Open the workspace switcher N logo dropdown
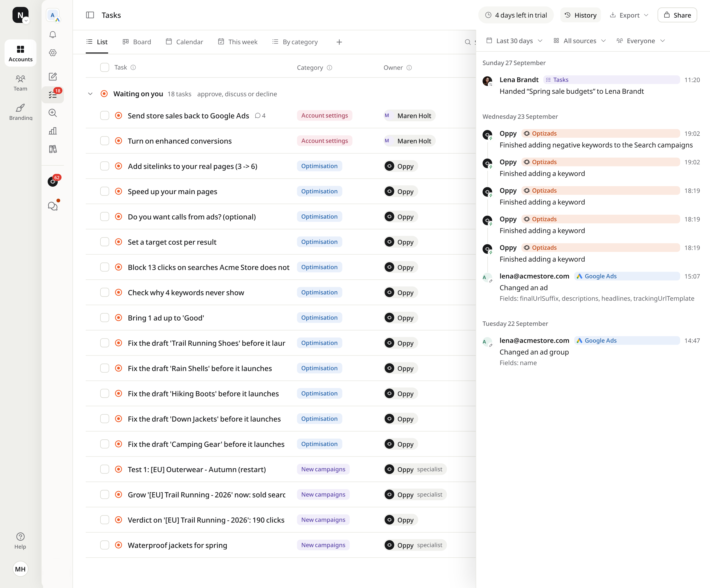The height and width of the screenshot is (588, 710). [20, 15]
